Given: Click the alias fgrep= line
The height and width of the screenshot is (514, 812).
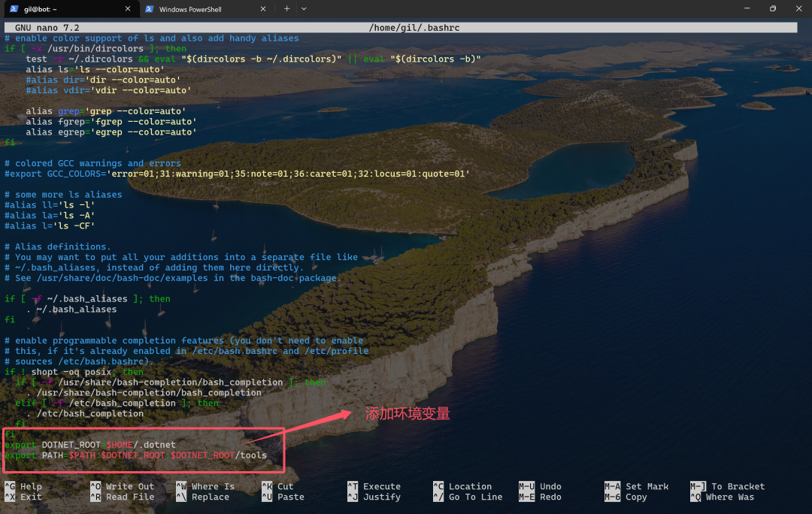Looking at the screenshot, I should pyautogui.click(x=111, y=122).
